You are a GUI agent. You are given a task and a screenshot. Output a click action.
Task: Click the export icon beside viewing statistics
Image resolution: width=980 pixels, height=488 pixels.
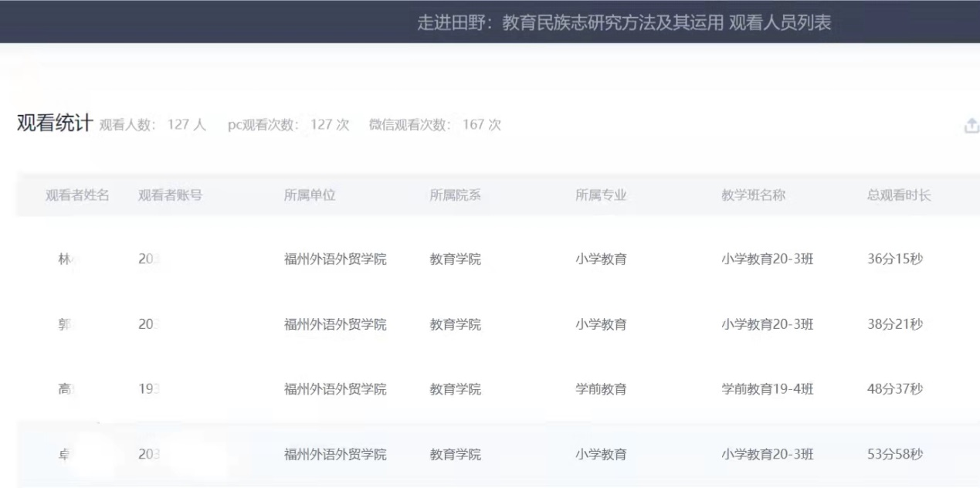point(972,126)
